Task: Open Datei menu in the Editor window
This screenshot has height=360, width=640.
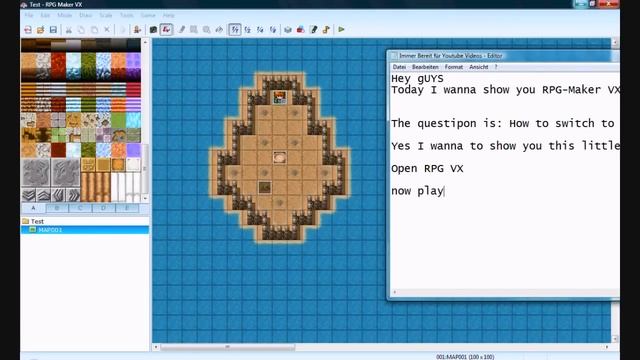Action: (399, 67)
